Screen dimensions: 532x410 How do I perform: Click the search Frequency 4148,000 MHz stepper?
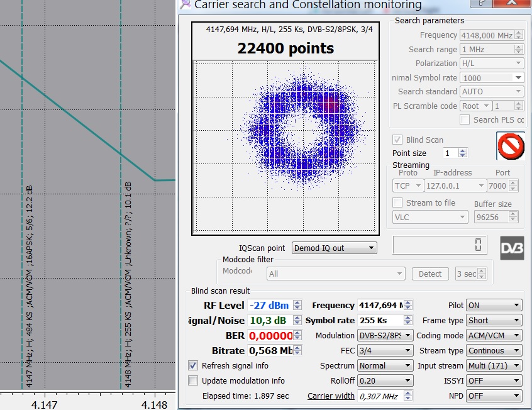(x=519, y=35)
